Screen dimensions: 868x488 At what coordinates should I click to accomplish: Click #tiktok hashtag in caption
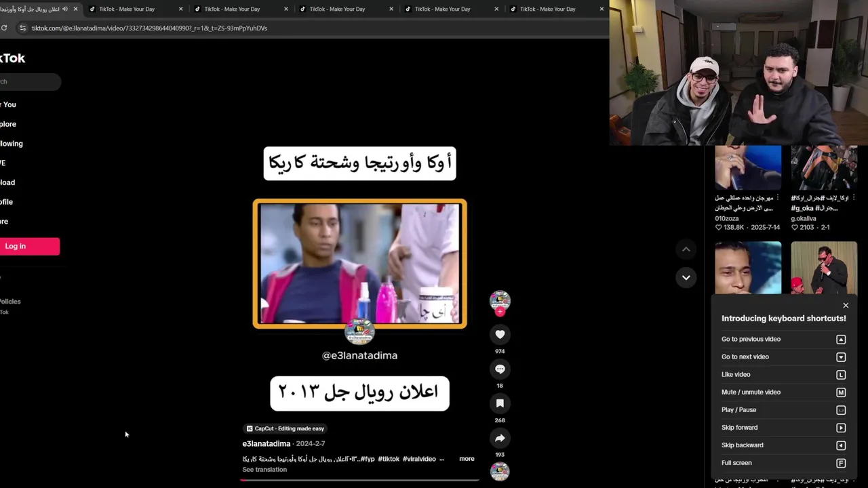[x=389, y=459]
